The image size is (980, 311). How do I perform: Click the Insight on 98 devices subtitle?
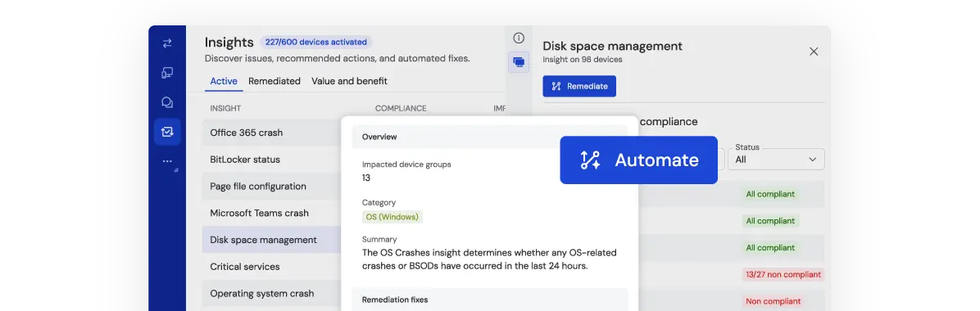coord(583,60)
